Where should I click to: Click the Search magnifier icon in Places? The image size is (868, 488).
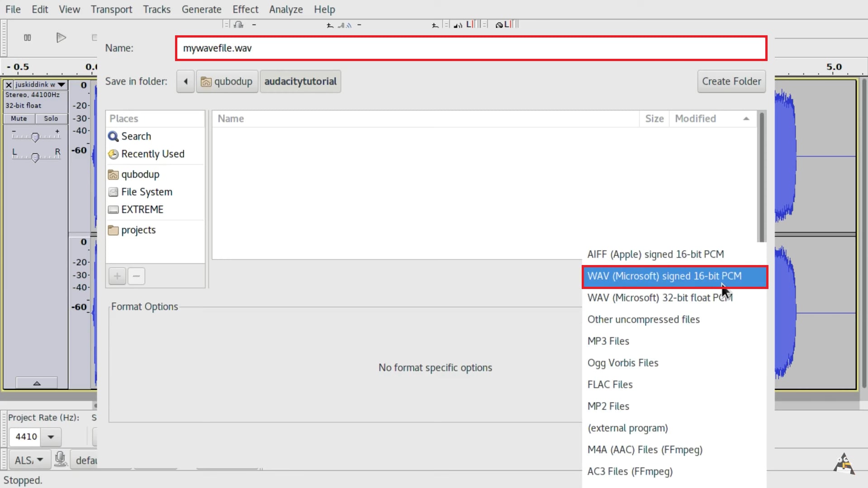(113, 136)
